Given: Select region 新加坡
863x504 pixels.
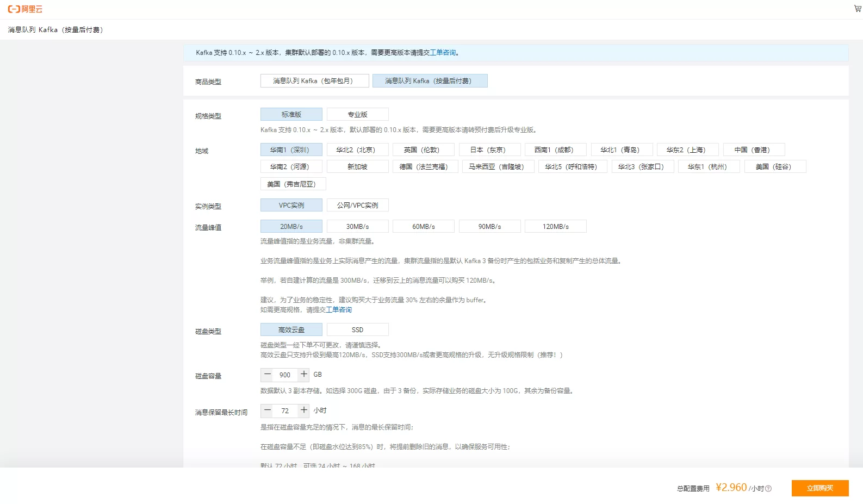Looking at the screenshot, I should (x=357, y=166).
